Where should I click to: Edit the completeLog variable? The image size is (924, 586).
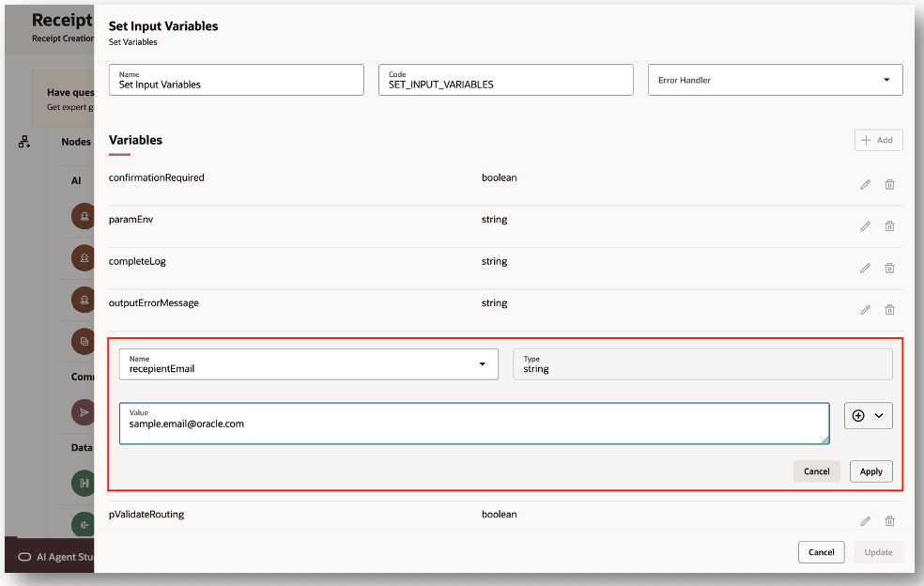[x=865, y=268]
